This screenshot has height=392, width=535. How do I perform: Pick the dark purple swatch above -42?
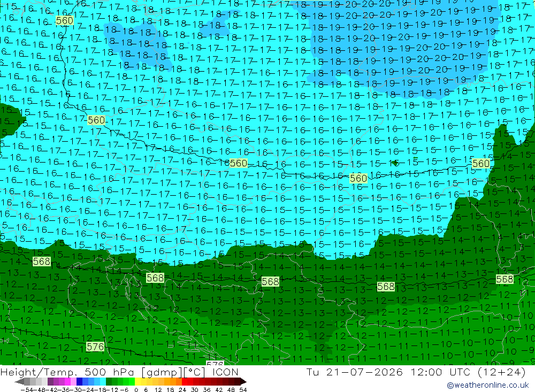(50, 381)
